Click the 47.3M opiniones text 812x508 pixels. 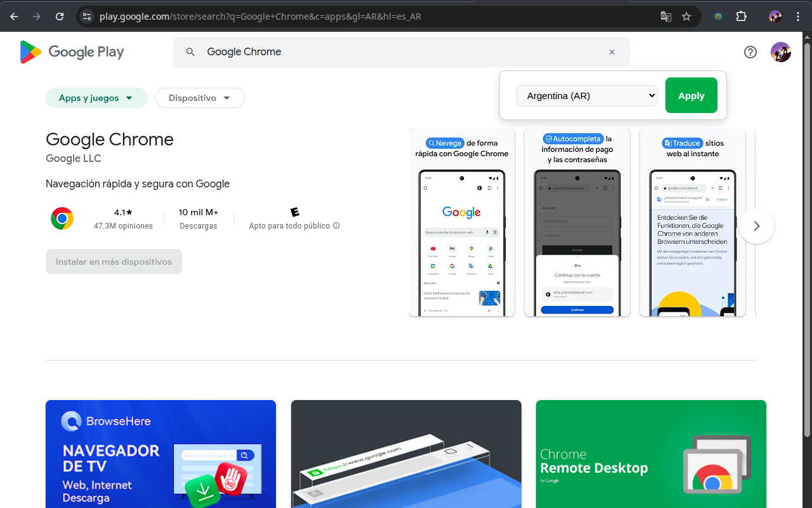coord(123,226)
